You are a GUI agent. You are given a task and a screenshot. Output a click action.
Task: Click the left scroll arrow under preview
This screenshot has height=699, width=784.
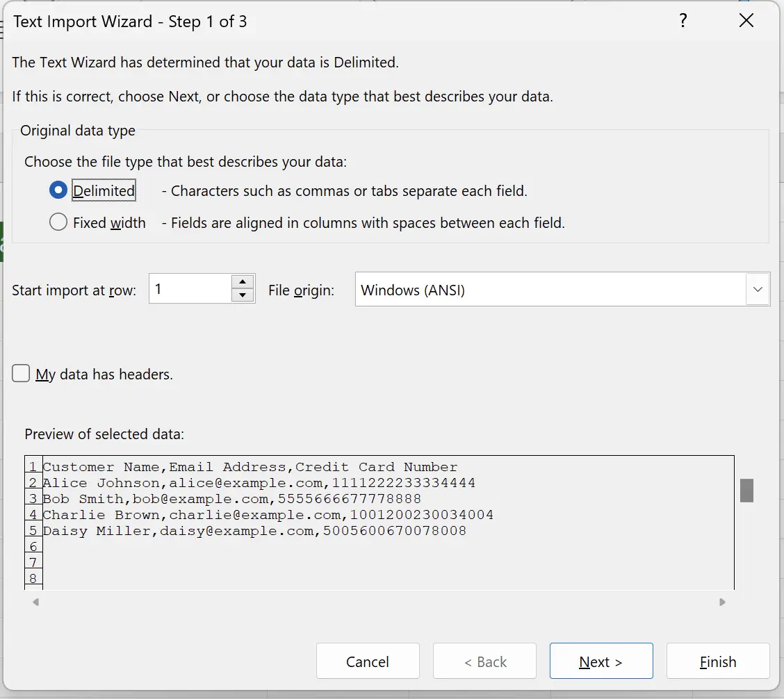coord(35,602)
